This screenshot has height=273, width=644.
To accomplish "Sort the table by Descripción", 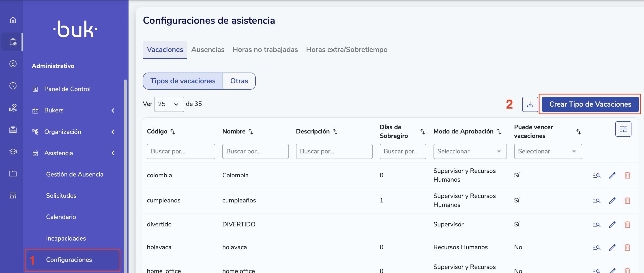I will point(335,131).
